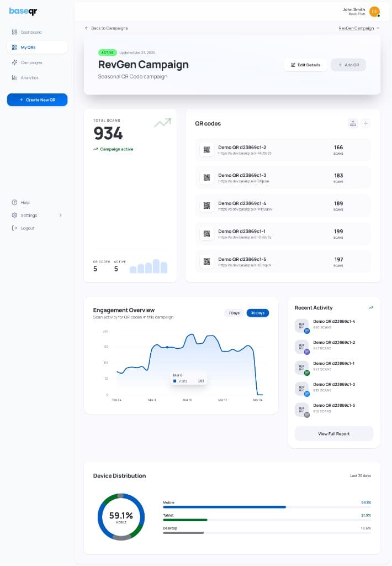392x566 pixels.
Task: Click the Edit Details button
Action: pyautogui.click(x=305, y=65)
